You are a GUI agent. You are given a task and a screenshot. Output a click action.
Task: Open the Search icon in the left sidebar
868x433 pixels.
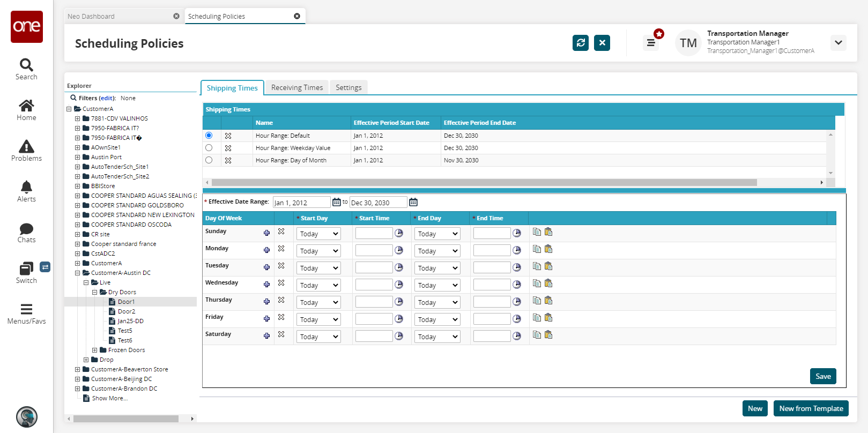tap(26, 69)
